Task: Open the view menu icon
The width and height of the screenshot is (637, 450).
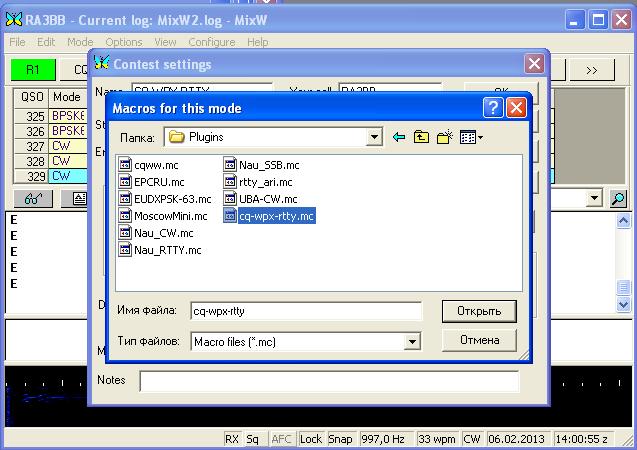Action: tap(470, 137)
